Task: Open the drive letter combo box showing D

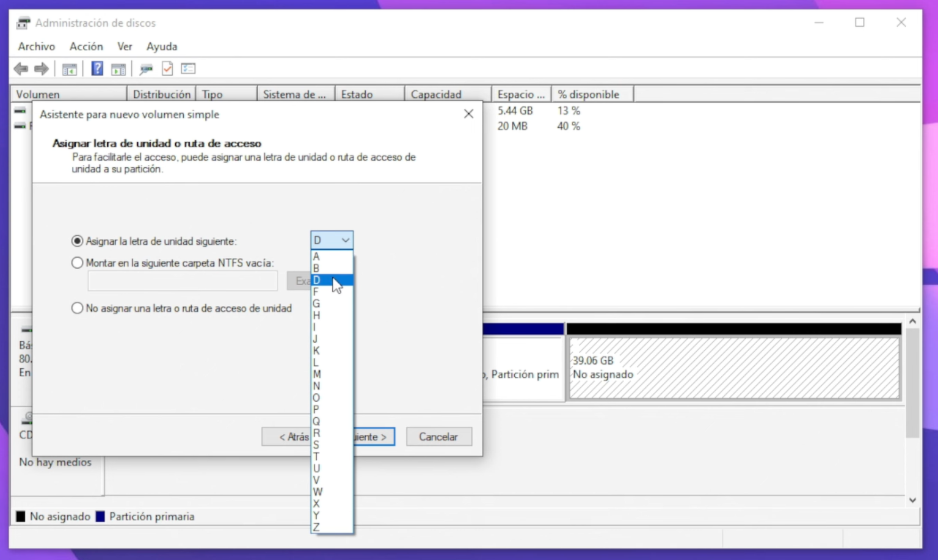Action: coord(332,240)
